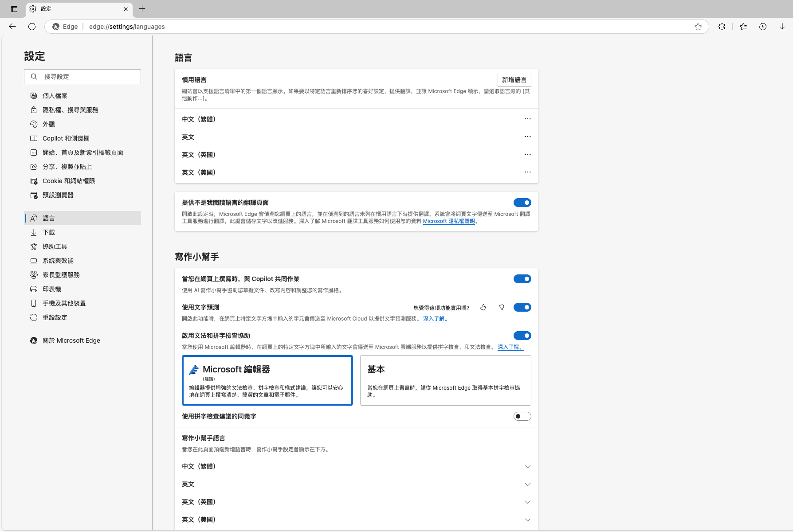Viewport: 793px width, 532px height.
Task: Expand 英文 writing assistant settings
Action: pos(528,484)
